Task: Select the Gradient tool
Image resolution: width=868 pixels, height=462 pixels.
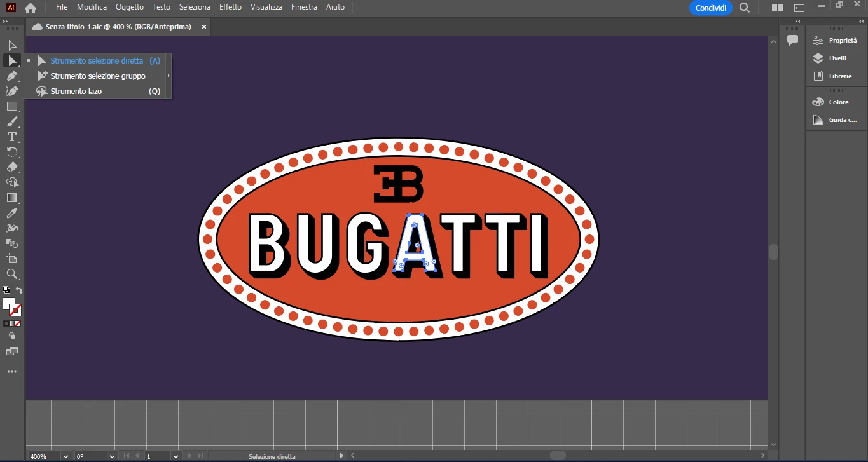Action: (x=12, y=198)
